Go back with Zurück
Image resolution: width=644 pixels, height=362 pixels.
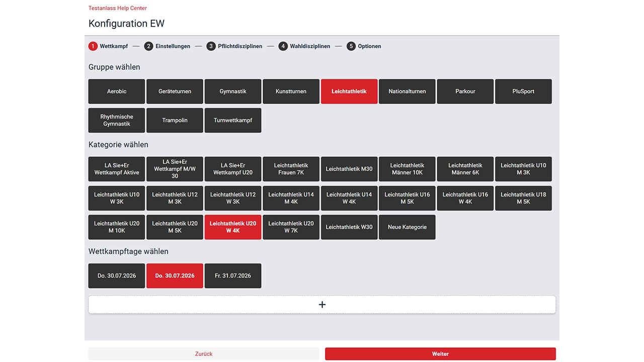[x=204, y=354]
